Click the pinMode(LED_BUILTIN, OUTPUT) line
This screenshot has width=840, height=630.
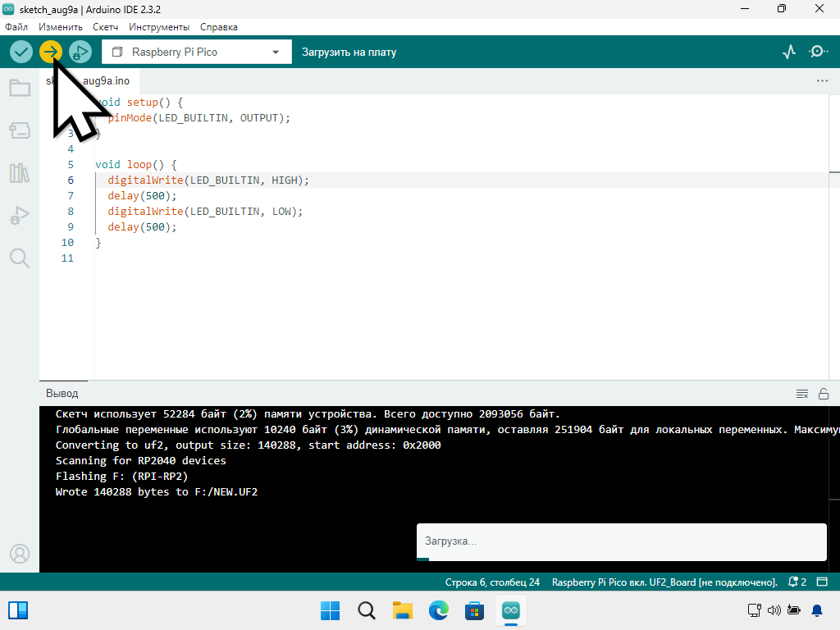199,118
